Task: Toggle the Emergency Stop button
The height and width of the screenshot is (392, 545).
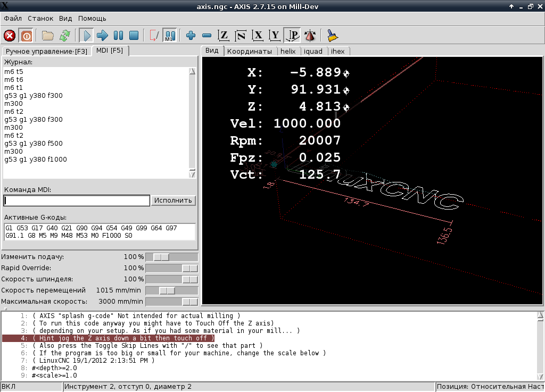Action: tap(9, 36)
